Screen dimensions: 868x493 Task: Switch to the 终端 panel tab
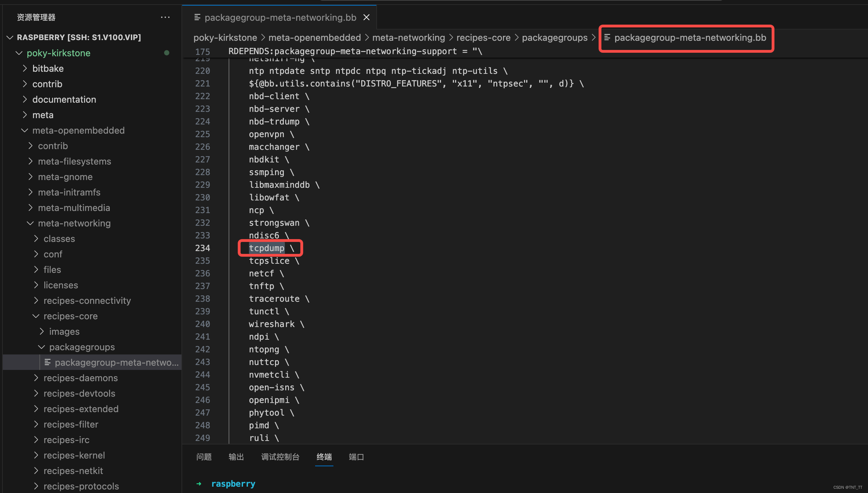click(324, 457)
